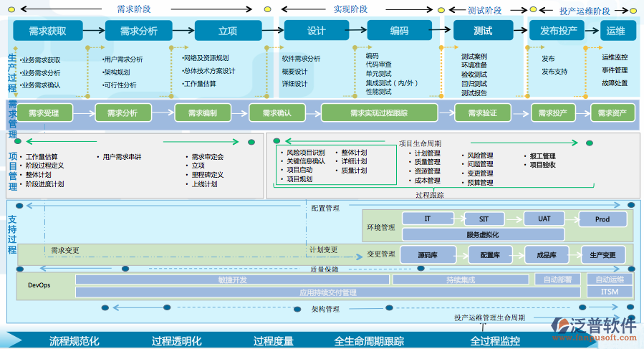The height and width of the screenshot is (349, 644).
Task: Choose the 发布投产 stage box
Action: pos(558,31)
